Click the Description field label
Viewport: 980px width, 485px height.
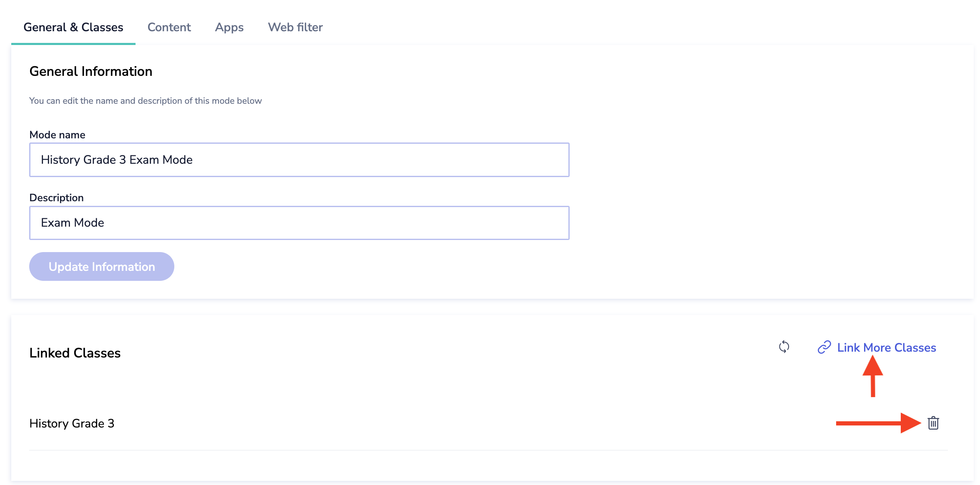(56, 197)
